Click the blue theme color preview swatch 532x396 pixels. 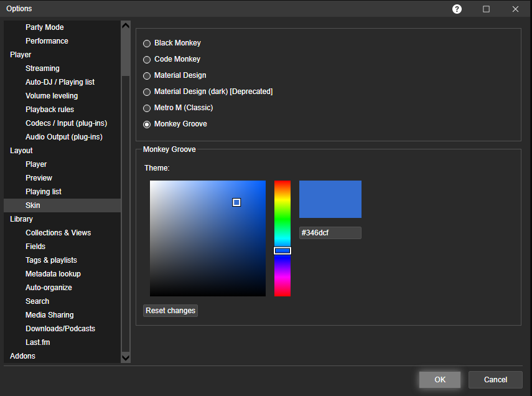pyautogui.click(x=330, y=199)
